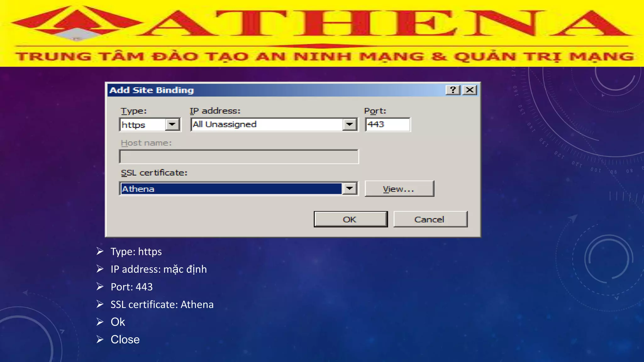Viewport: 644px width, 362px height.
Task: Click the 'Ok' bullet text
Action: 118,322
